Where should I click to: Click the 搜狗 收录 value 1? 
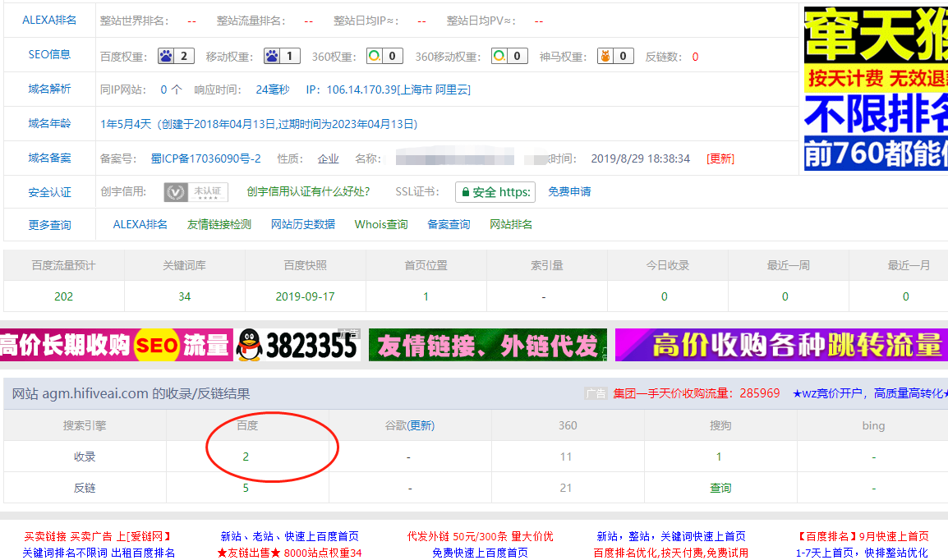click(x=719, y=457)
